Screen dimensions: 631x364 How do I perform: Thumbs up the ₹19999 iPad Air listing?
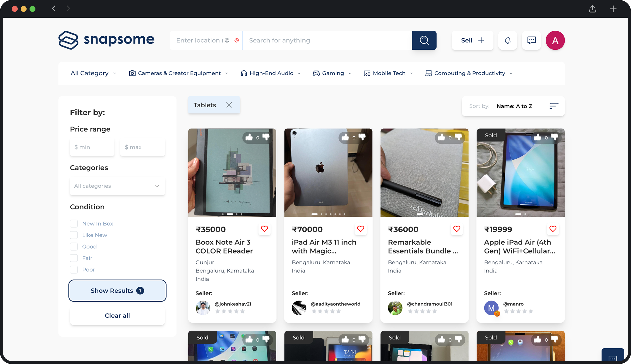[537, 137]
